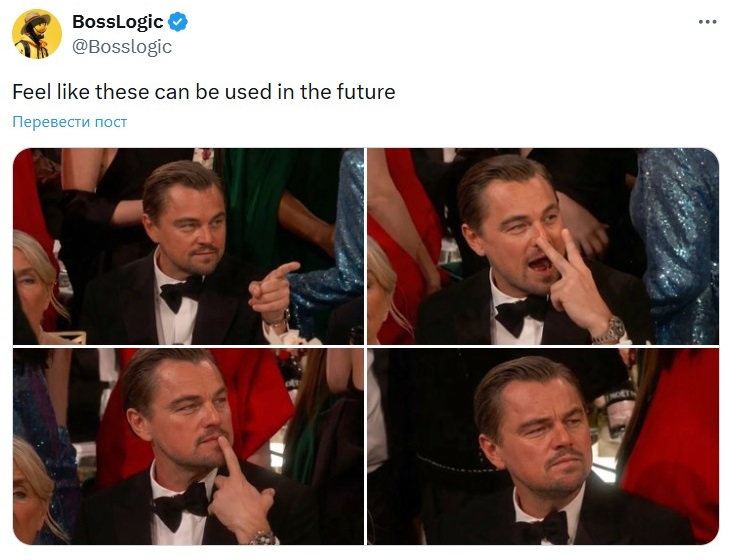The image size is (740, 560).
Task: Select the tweet text about future use
Action: [x=204, y=92]
